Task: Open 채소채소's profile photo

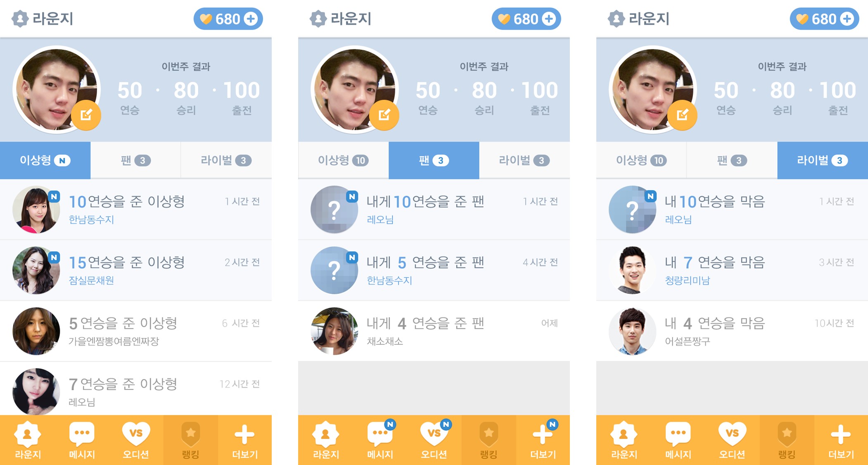Action: (334, 331)
